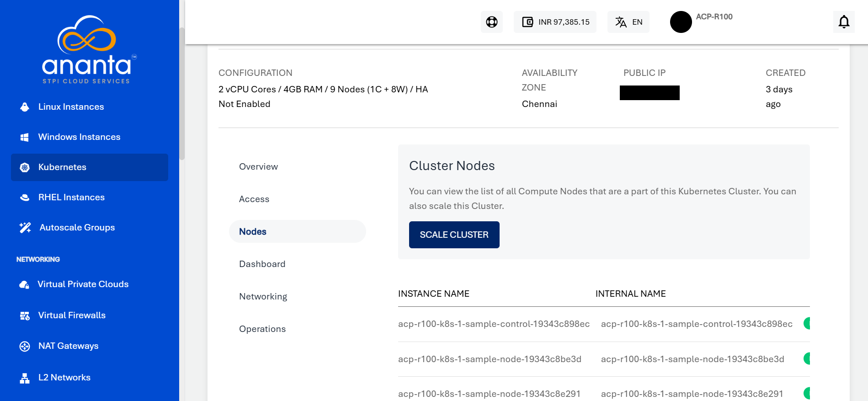Image resolution: width=868 pixels, height=401 pixels.
Task: Click the Created 3 days ago value
Action: tap(779, 96)
